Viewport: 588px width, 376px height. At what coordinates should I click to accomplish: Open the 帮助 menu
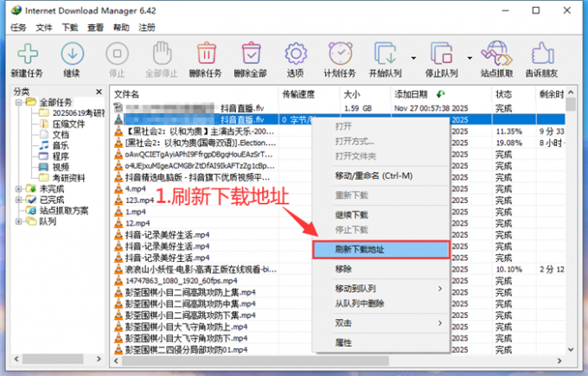tap(121, 28)
